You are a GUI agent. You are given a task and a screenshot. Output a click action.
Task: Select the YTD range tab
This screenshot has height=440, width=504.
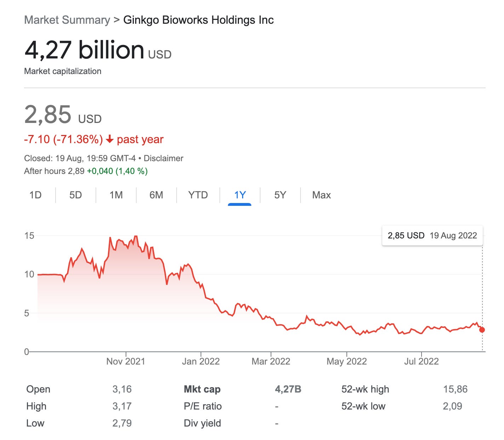point(198,195)
